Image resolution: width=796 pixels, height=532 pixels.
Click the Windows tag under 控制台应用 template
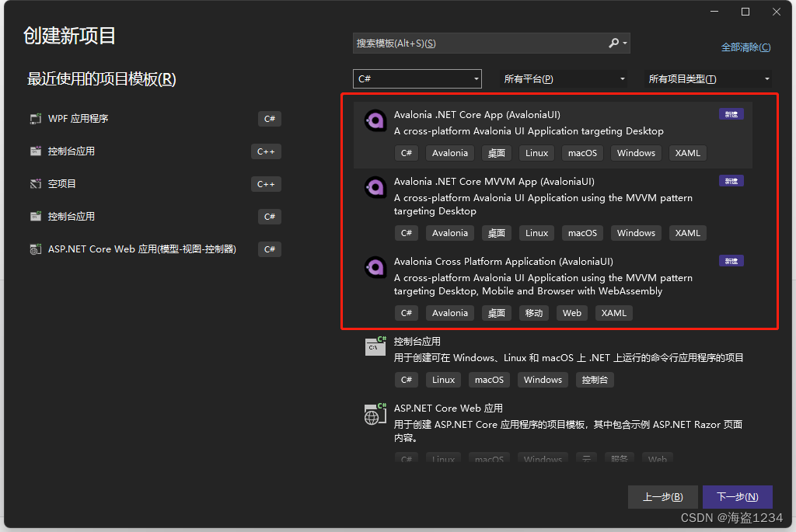point(543,380)
